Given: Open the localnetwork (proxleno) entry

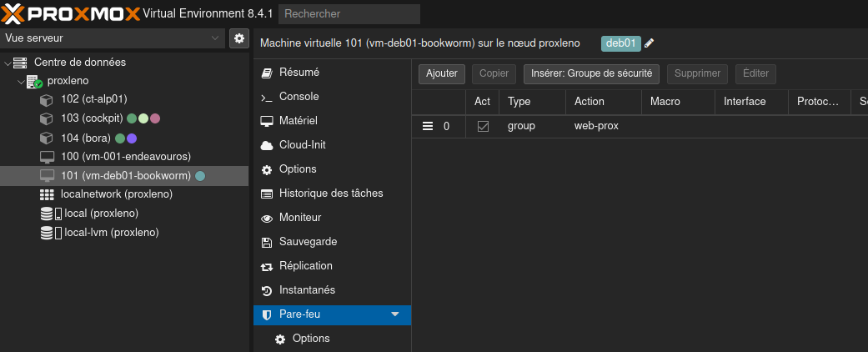Looking at the screenshot, I should click(116, 194).
